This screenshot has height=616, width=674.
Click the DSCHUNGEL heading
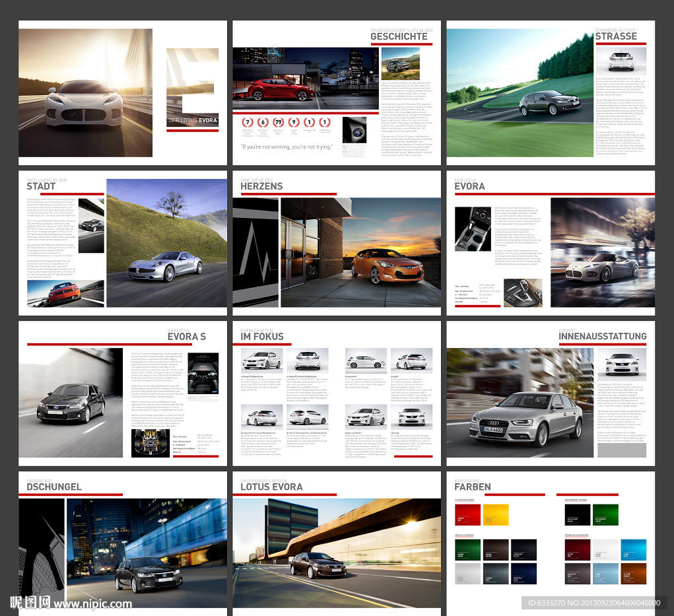point(54,487)
